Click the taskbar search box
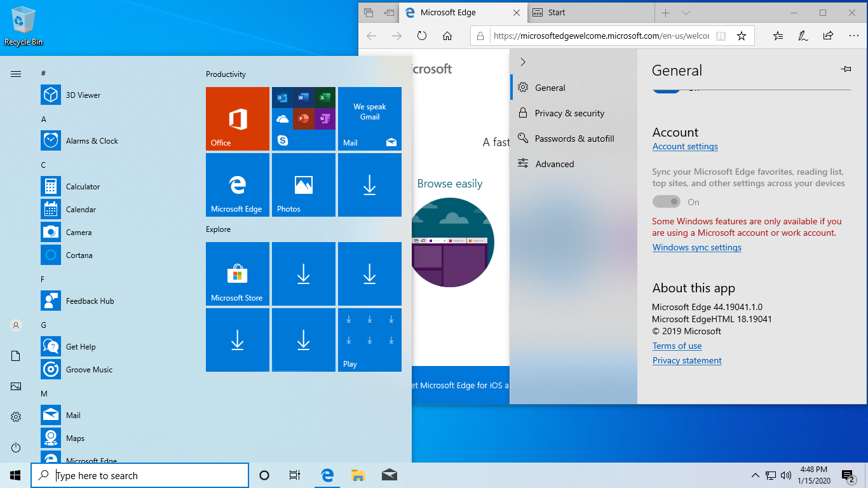Viewport: 868px width, 488px height. 140,475
